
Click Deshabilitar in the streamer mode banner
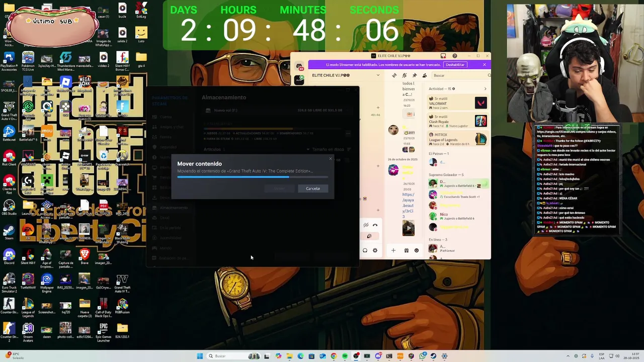[455, 65]
